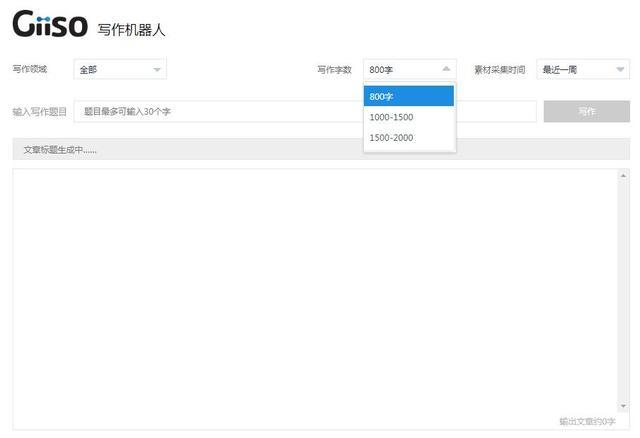The height and width of the screenshot is (438, 640).
Task: Click the writing topic input field
Action: pyautogui.click(x=305, y=111)
